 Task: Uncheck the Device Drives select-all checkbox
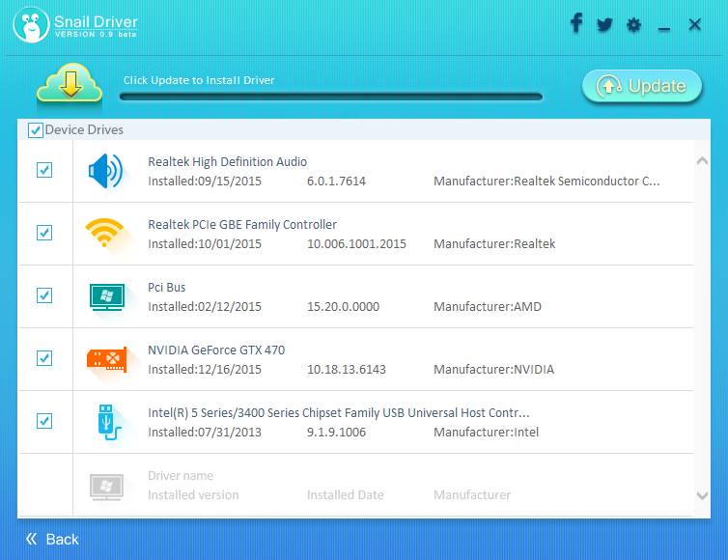tap(36, 130)
